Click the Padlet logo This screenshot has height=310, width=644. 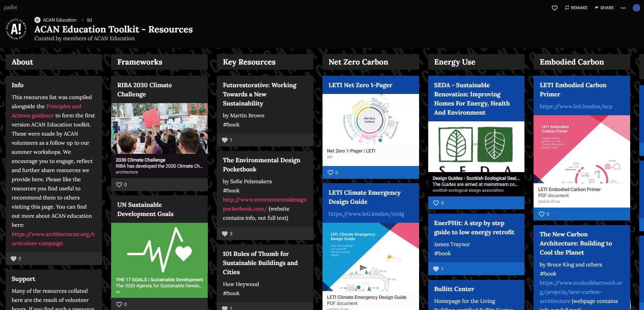pos(10,7)
